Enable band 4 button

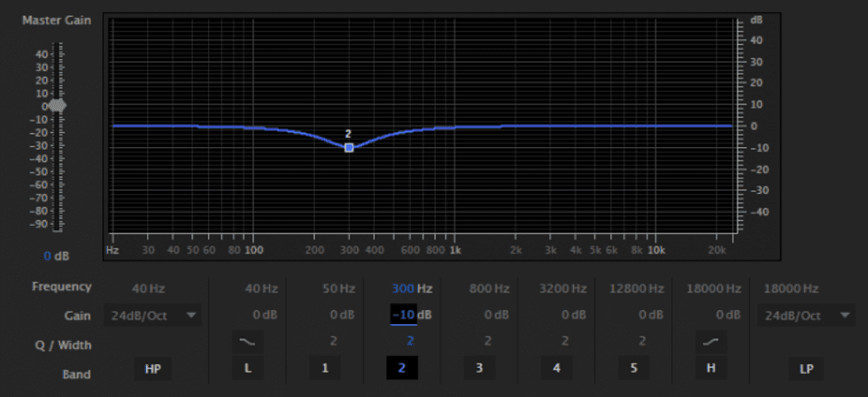[556, 369]
